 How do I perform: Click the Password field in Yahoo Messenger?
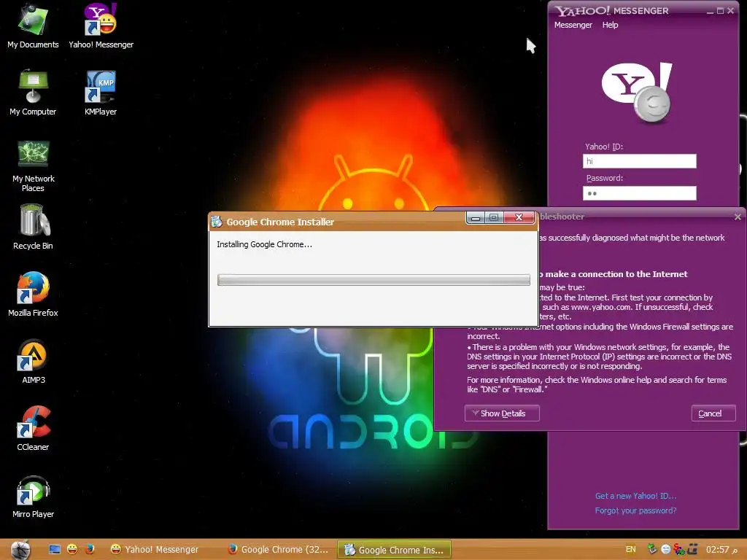click(639, 192)
